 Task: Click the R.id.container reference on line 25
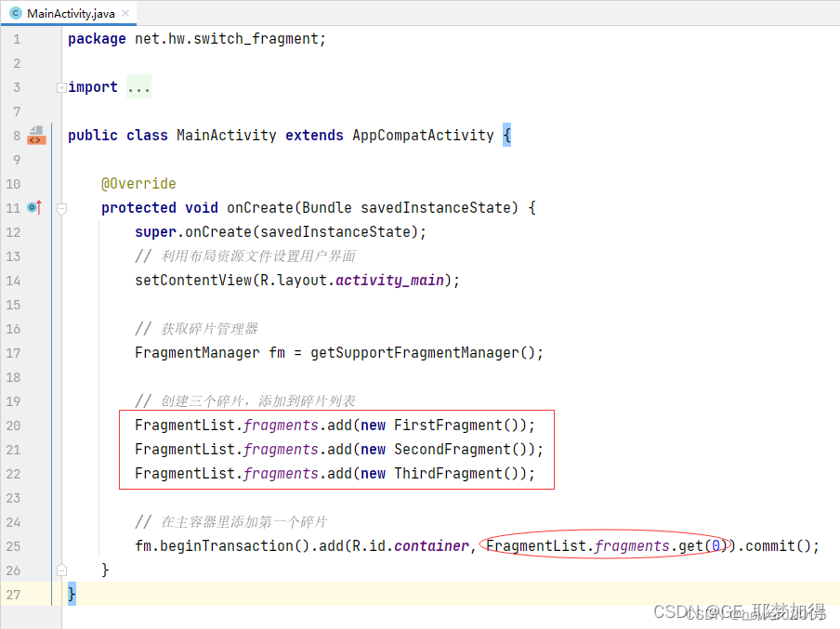[x=411, y=546]
